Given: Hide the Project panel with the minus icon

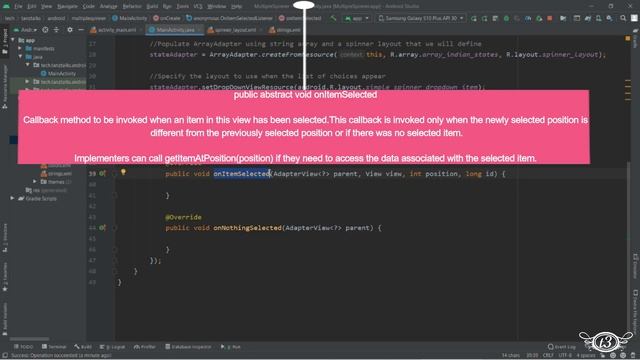Looking at the screenshot, I should point(81,30).
